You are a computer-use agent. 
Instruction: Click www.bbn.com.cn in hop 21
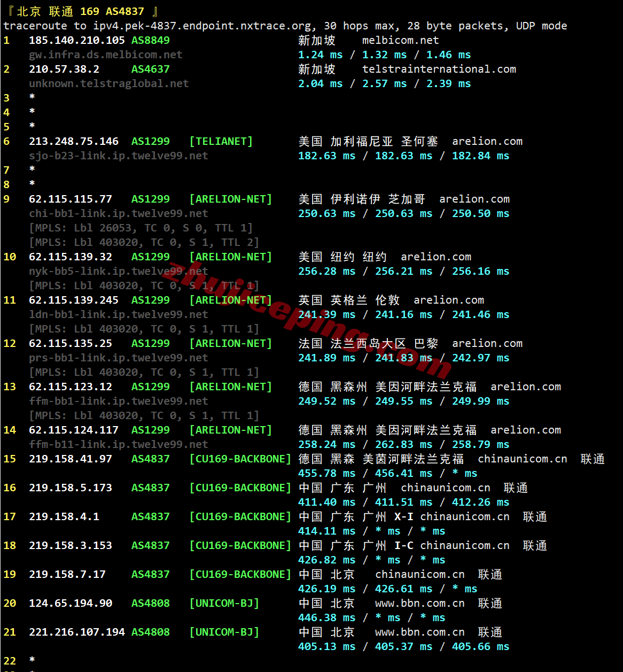pyautogui.click(x=420, y=632)
